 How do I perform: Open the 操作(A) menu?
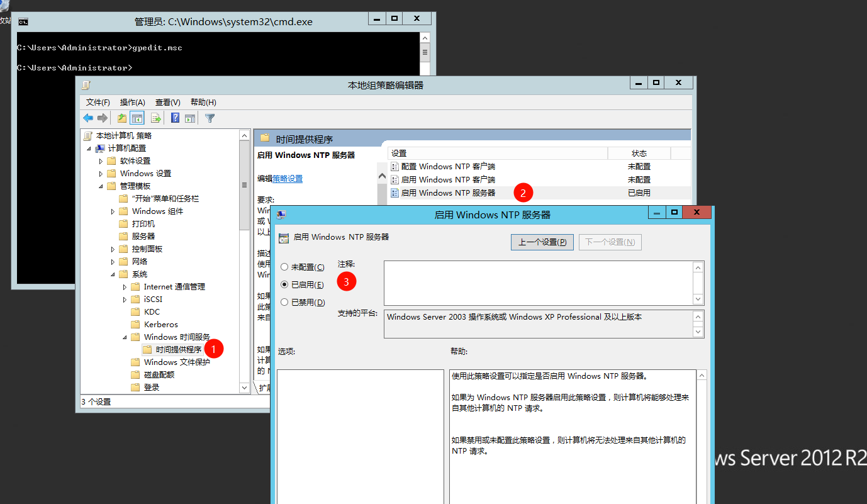(x=132, y=103)
